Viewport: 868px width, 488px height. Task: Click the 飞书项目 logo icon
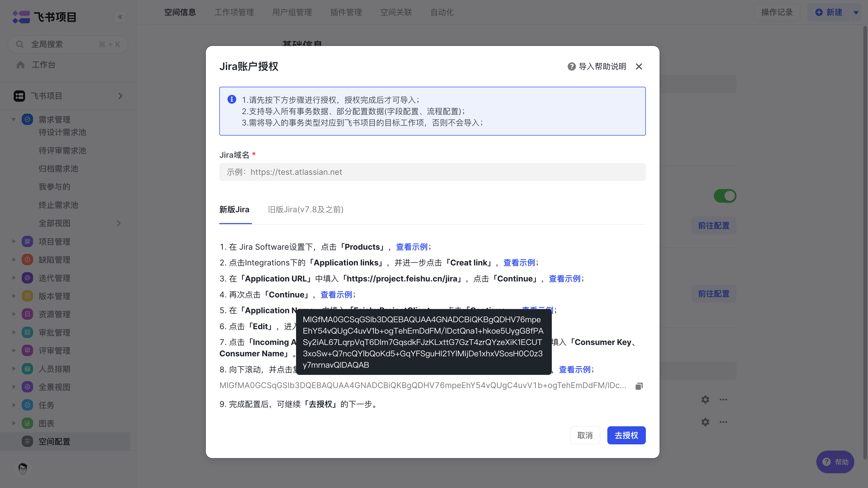(x=21, y=17)
